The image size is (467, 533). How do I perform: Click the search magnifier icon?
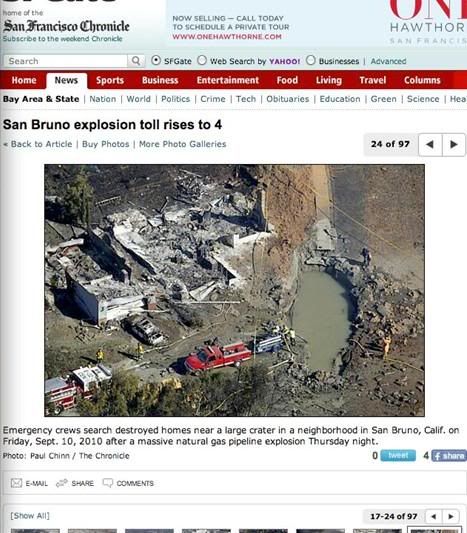136,61
